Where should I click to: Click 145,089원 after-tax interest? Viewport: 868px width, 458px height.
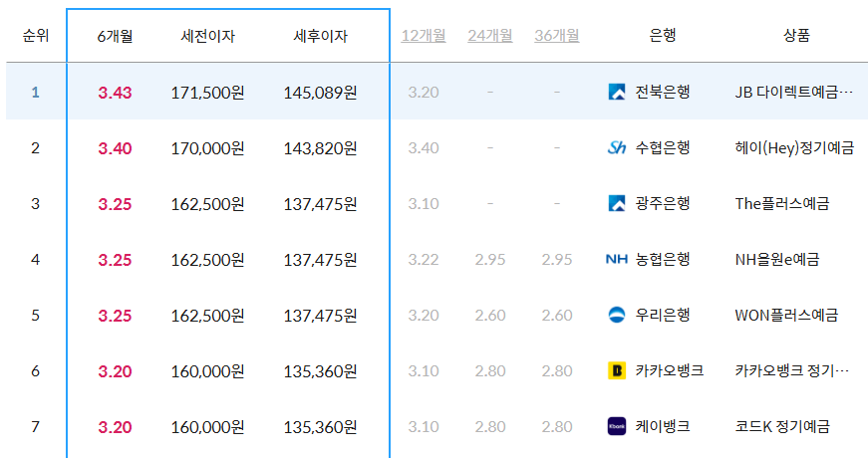(320, 93)
